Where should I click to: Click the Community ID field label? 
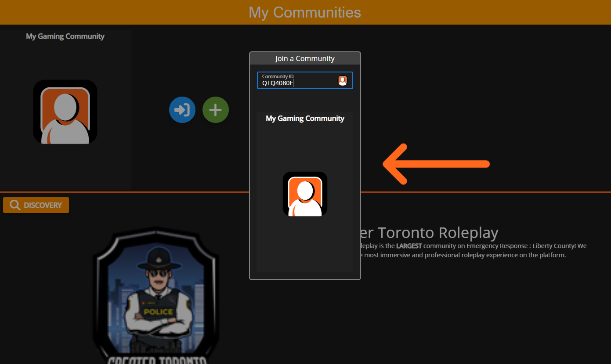[x=278, y=76]
